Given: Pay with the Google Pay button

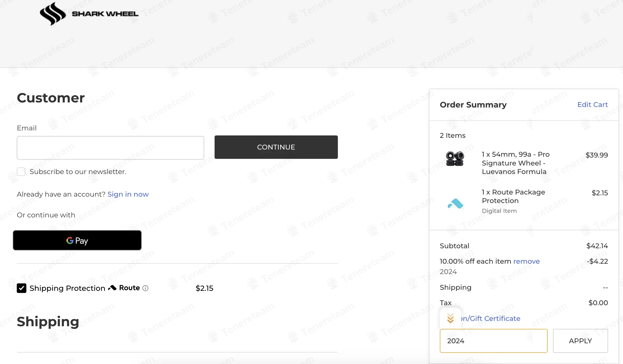Looking at the screenshot, I should pyautogui.click(x=77, y=241).
